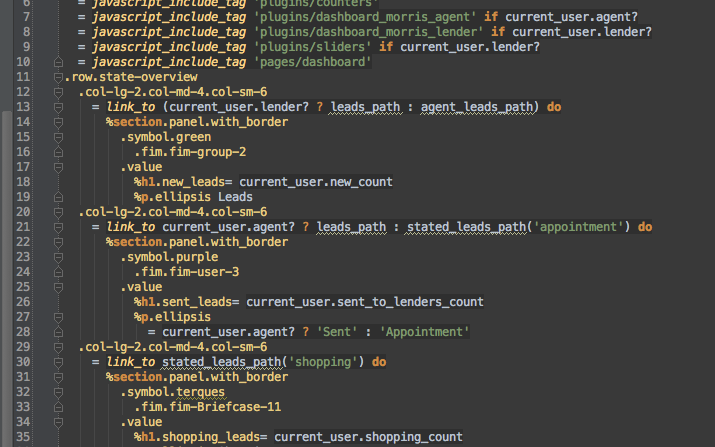Click %h1.shopping_leads= on line 35
The width and height of the screenshot is (715, 447).
point(201,437)
